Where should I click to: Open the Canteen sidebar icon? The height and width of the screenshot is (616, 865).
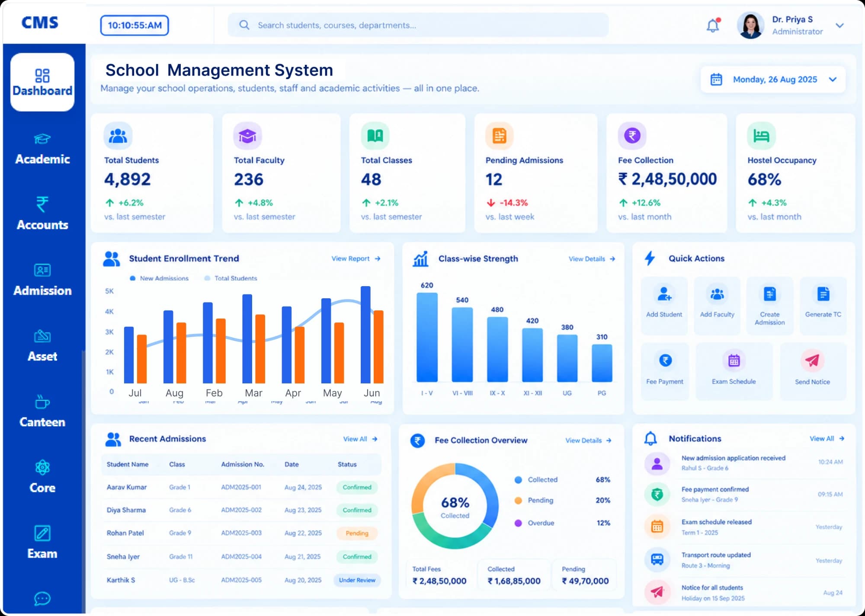[x=42, y=402]
